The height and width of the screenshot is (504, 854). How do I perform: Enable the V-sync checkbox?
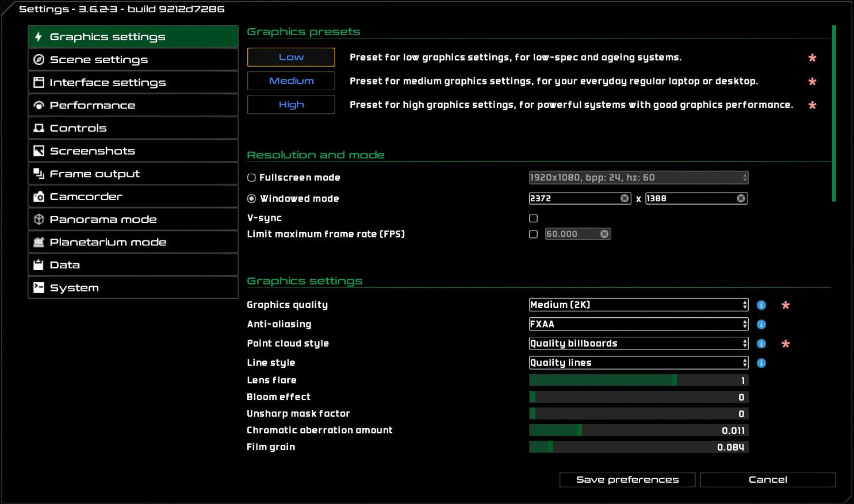click(x=533, y=218)
